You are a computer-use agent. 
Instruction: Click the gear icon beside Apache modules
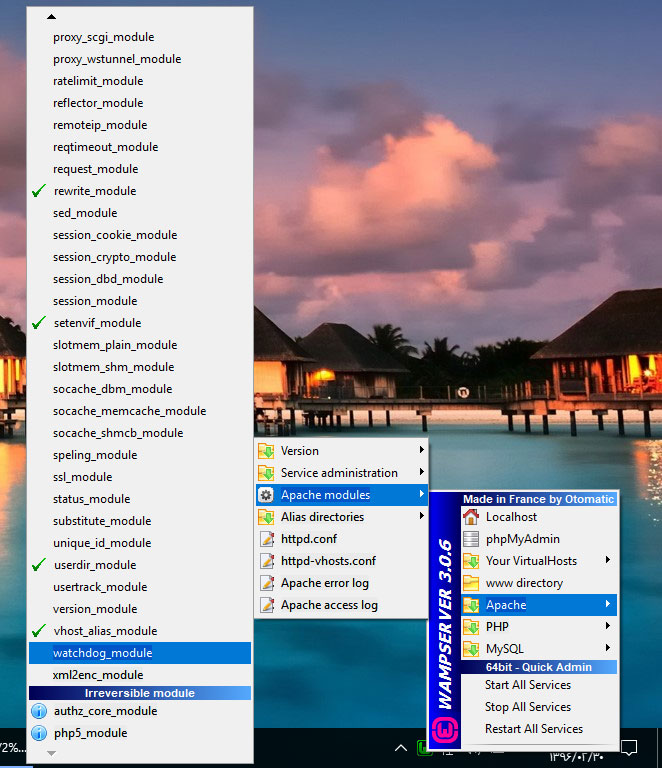pyautogui.click(x=266, y=495)
